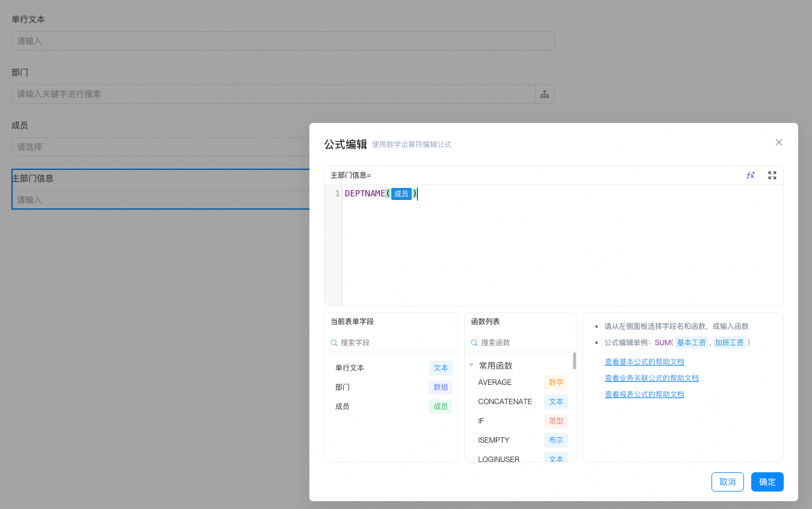This screenshot has width=812, height=509.
Task: Open 查看报表公式的帮助文档 link
Action: tap(644, 395)
